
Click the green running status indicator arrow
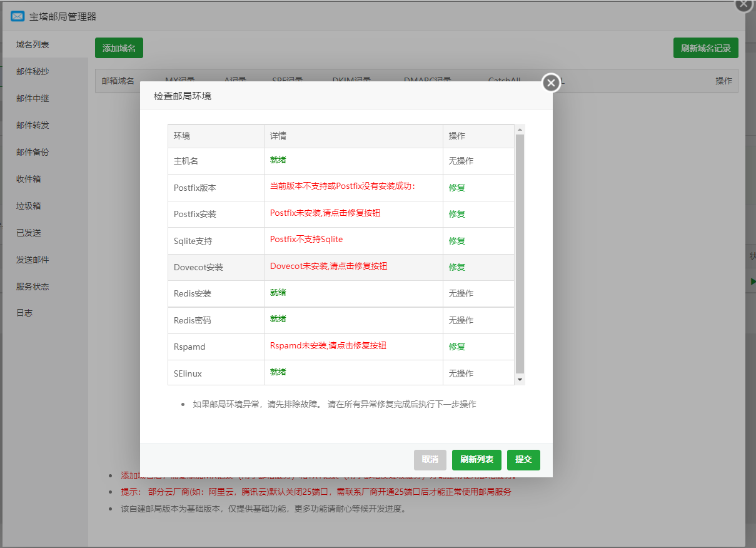pos(752,281)
